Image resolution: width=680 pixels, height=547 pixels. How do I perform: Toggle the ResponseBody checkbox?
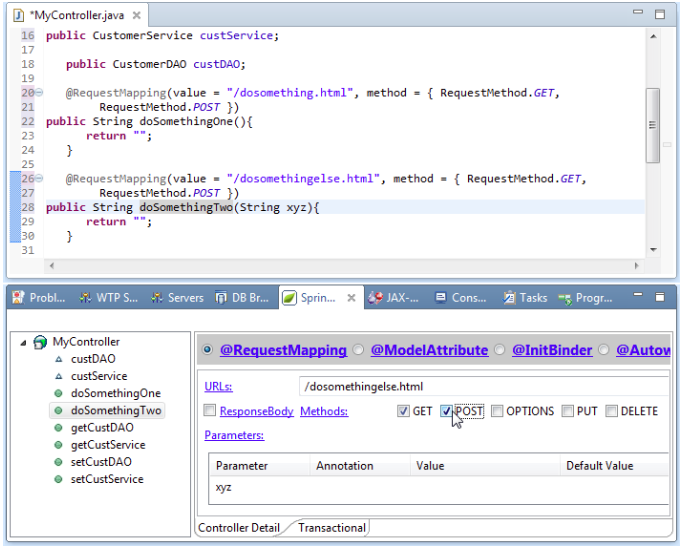(x=209, y=410)
